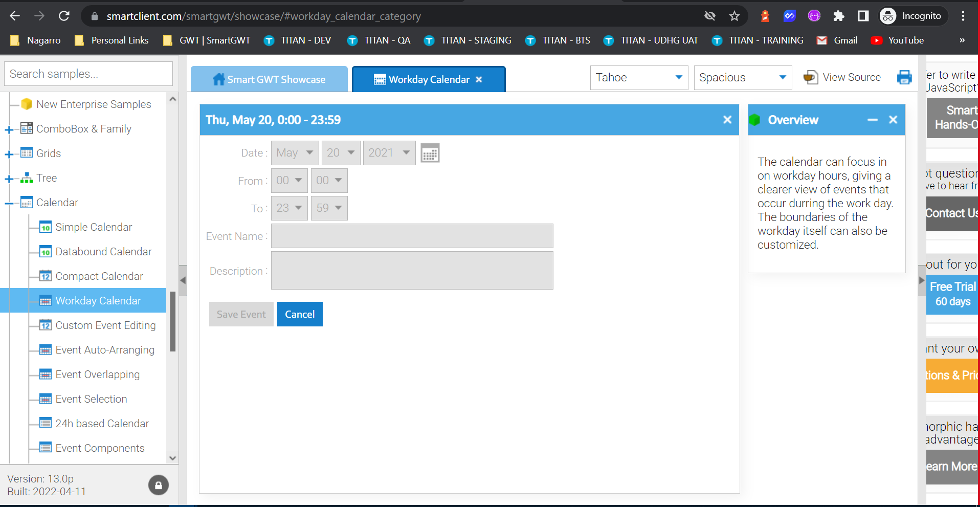Select Event Overlapping in the sample tree

97,374
